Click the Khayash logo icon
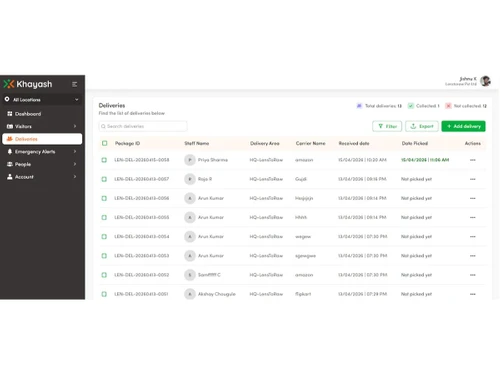The image size is (500, 375). tap(9, 84)
